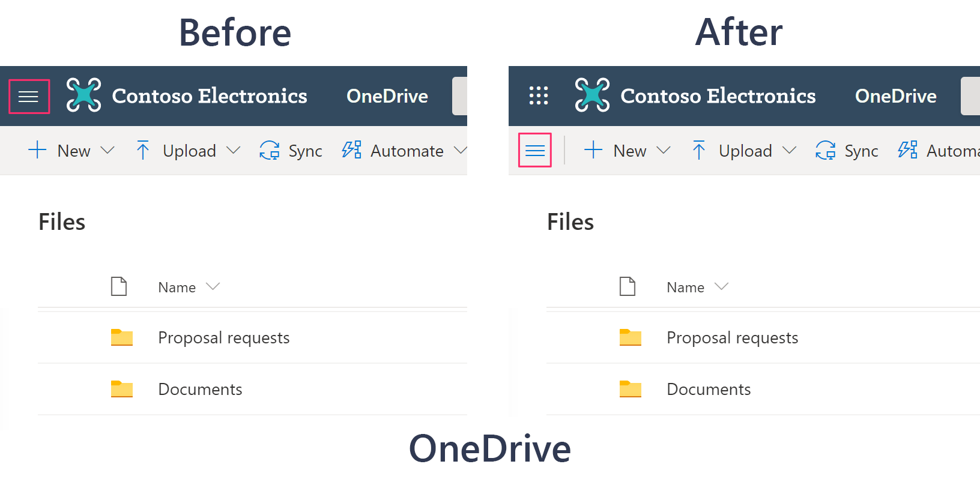
Task: Expand the New dropdown chevron in After toolbar
Action: [x=664, y=150]
